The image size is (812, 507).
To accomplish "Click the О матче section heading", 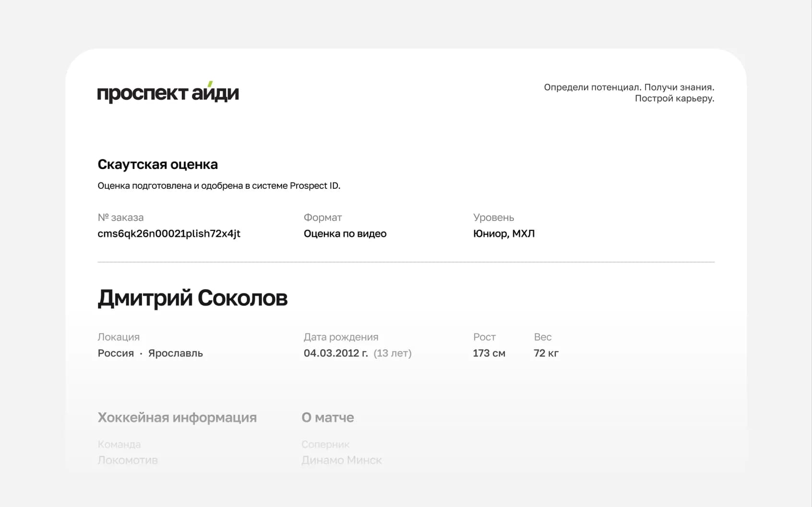I will pyautogui.click(x=328, y=418).
